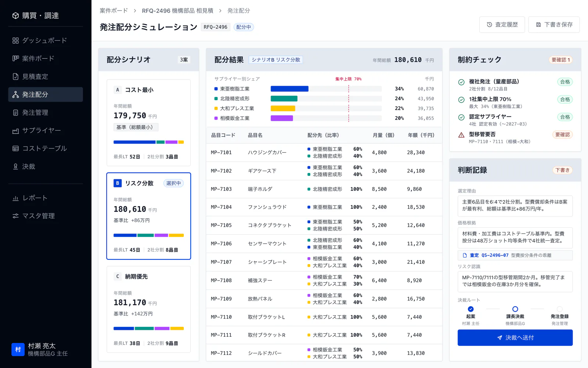Click the save disk icon in 下書き保存
This screenshot has width=588, height=368.
point(538,25)
